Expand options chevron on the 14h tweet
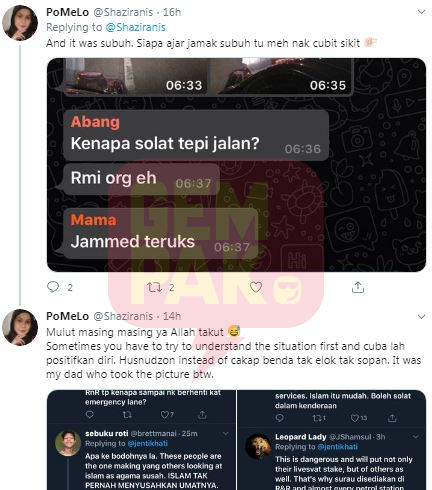The width and height of the screenshot is (432, 490). tap(421, 316)
